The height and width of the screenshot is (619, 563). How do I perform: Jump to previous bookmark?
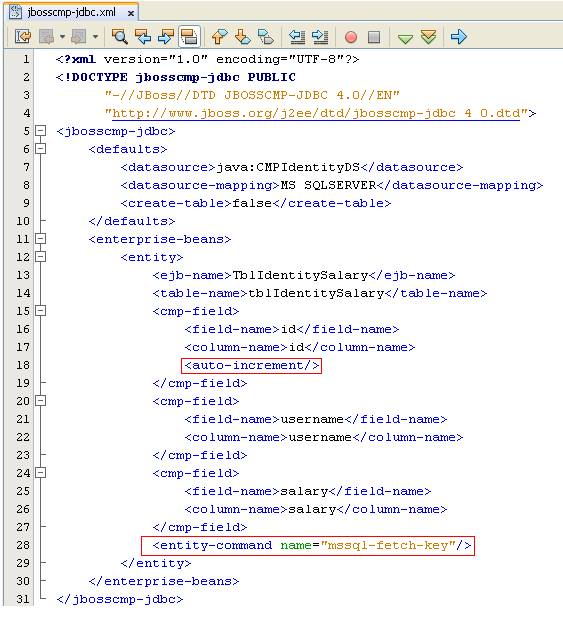pos(220,37)
